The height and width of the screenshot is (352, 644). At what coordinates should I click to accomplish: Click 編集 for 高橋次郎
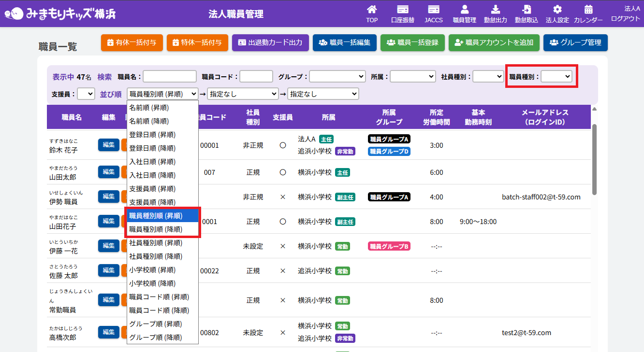(x=109, y=332)
